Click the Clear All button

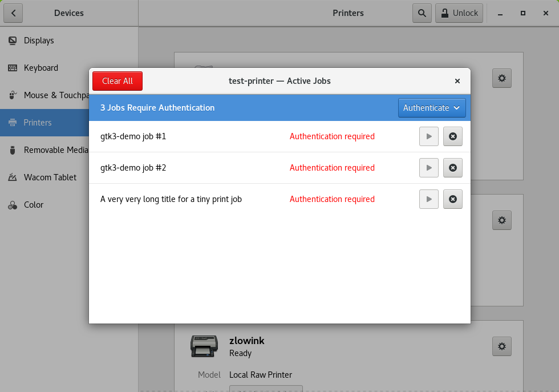coord(118,81)
